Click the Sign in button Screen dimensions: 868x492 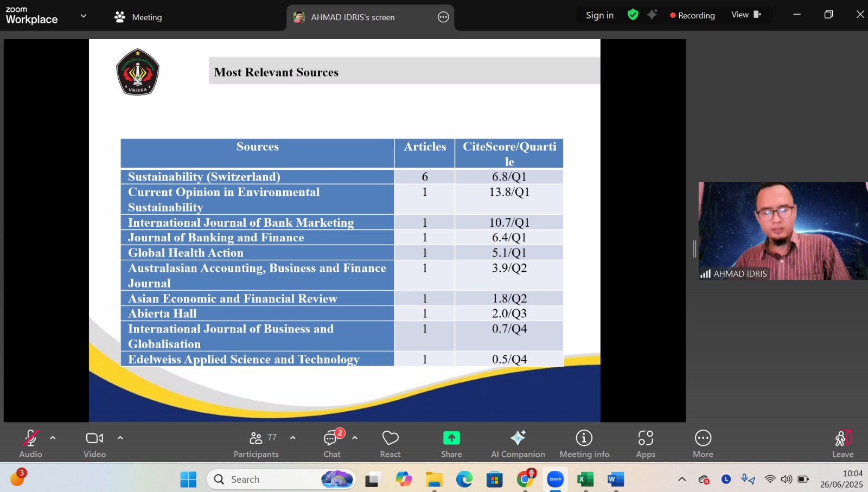coord(599,15)
